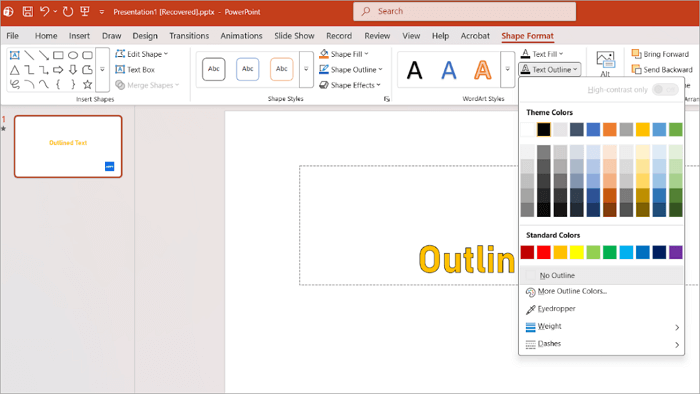700x394 pixels.
Task: Click the Text Outline button
Action: pos(550,70)
